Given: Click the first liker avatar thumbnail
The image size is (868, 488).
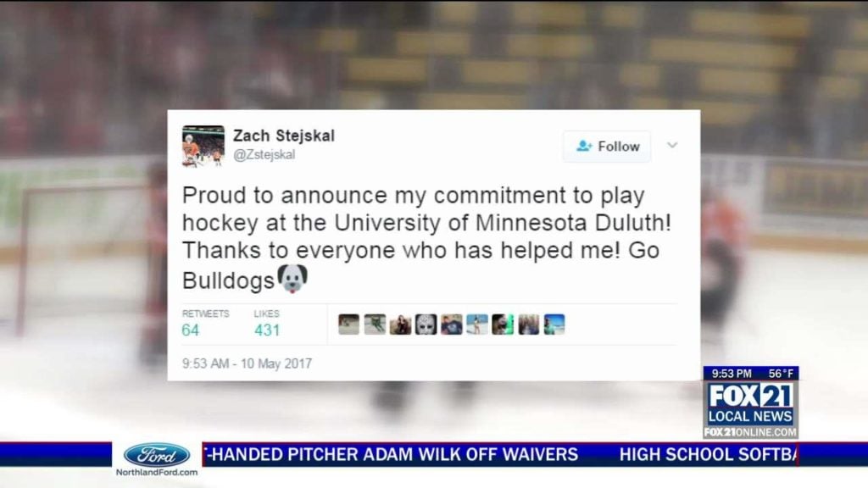Looking at the screenshot, I should point(348,324).
